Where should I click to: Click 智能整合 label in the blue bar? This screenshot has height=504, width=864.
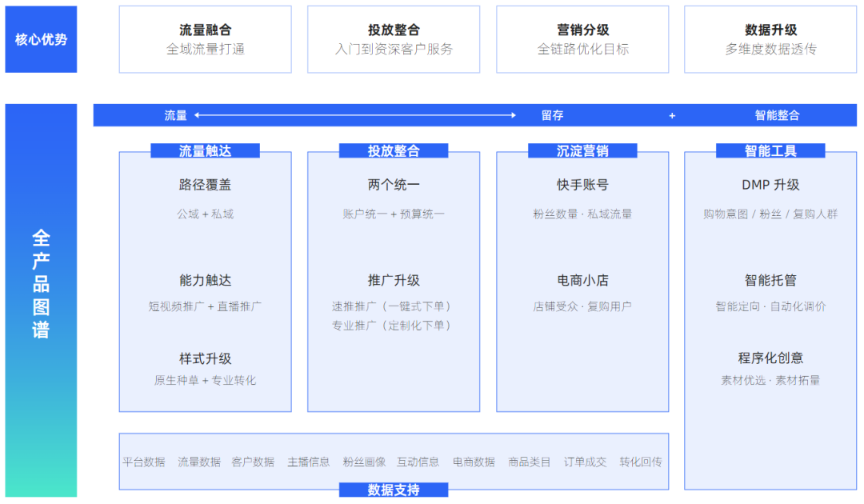777,115
